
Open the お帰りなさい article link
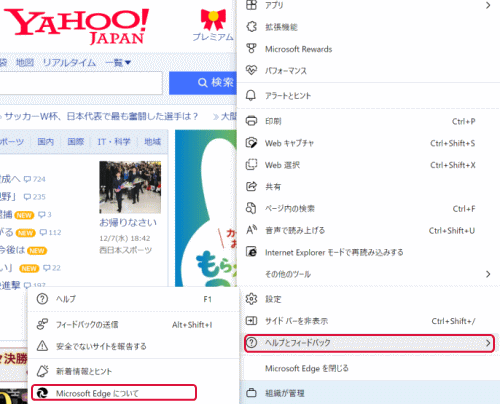point(128,222)
